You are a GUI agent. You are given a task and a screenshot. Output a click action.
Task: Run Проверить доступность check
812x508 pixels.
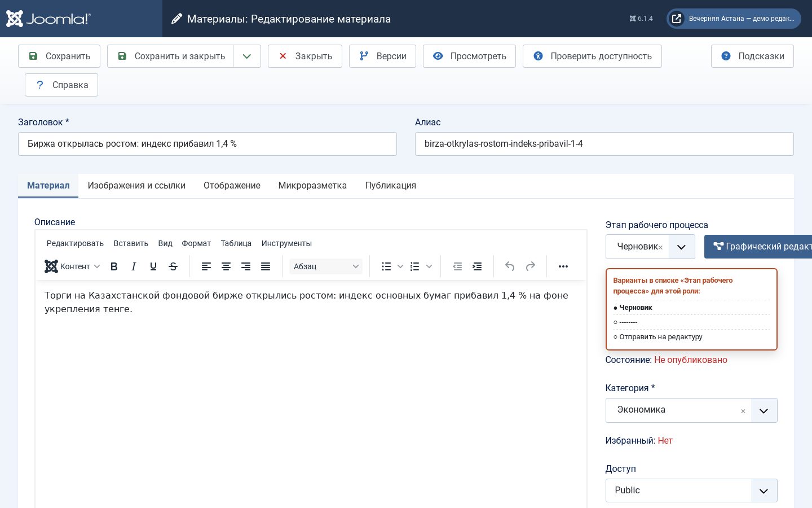[x=592, y=56]
